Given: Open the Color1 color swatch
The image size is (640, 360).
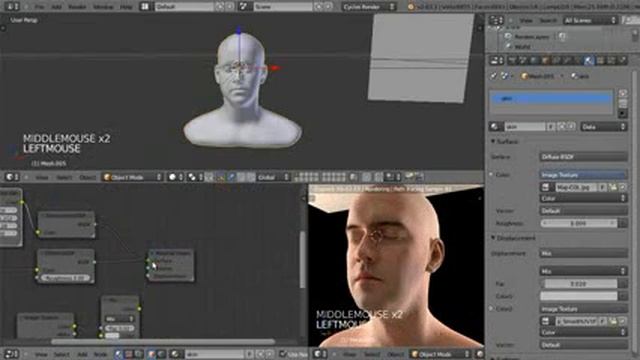Looking at the screenshot, I should coord(579,296).
